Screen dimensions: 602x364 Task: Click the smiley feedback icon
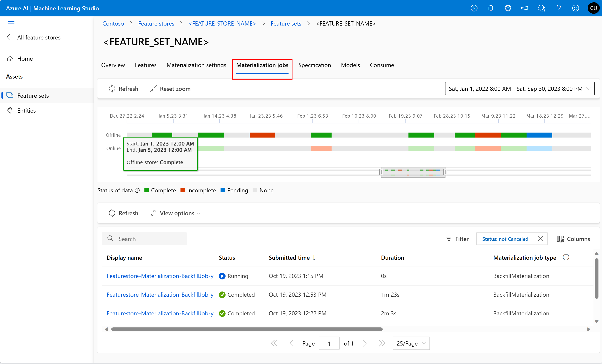coord(575,8)
